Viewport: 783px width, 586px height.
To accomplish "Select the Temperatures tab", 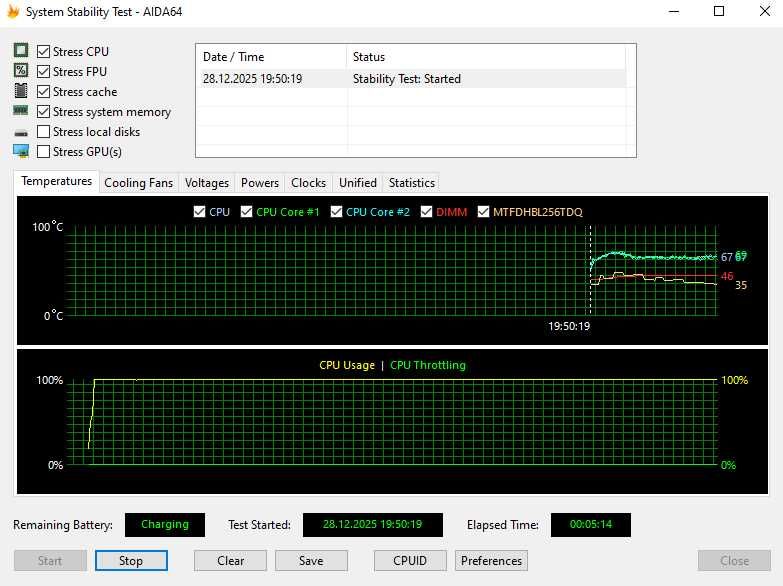I will click(56, 181).
